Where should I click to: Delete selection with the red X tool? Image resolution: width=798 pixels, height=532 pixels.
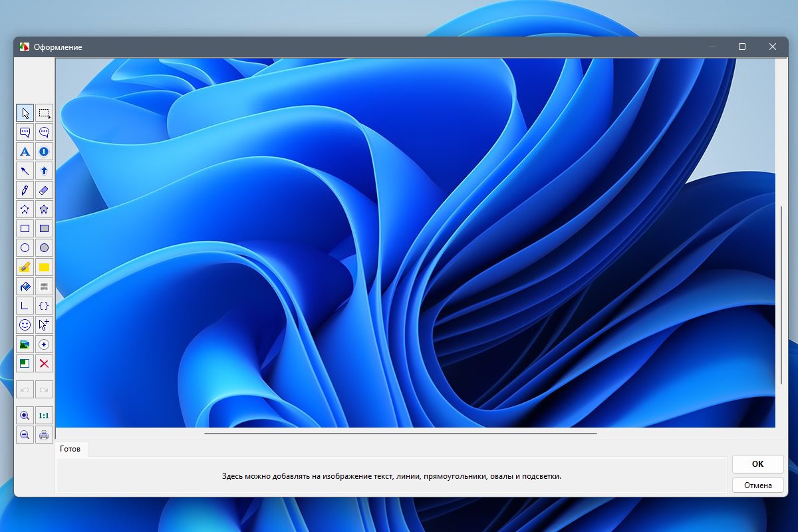point(44,364)
